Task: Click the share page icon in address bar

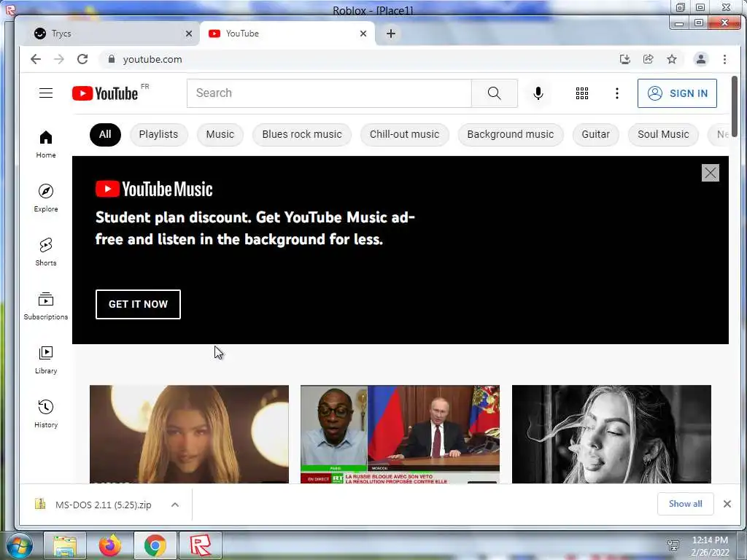Action: 648,60
